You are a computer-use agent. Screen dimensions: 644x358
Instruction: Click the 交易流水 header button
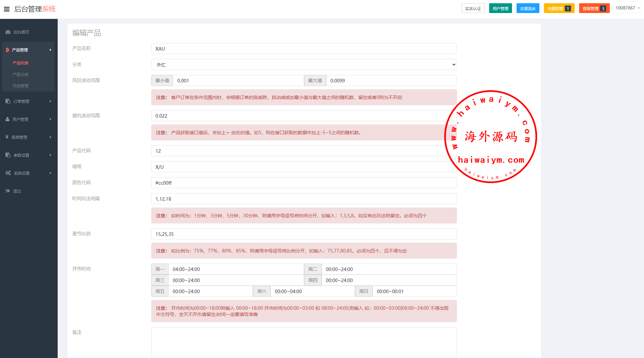click(528, 8)
